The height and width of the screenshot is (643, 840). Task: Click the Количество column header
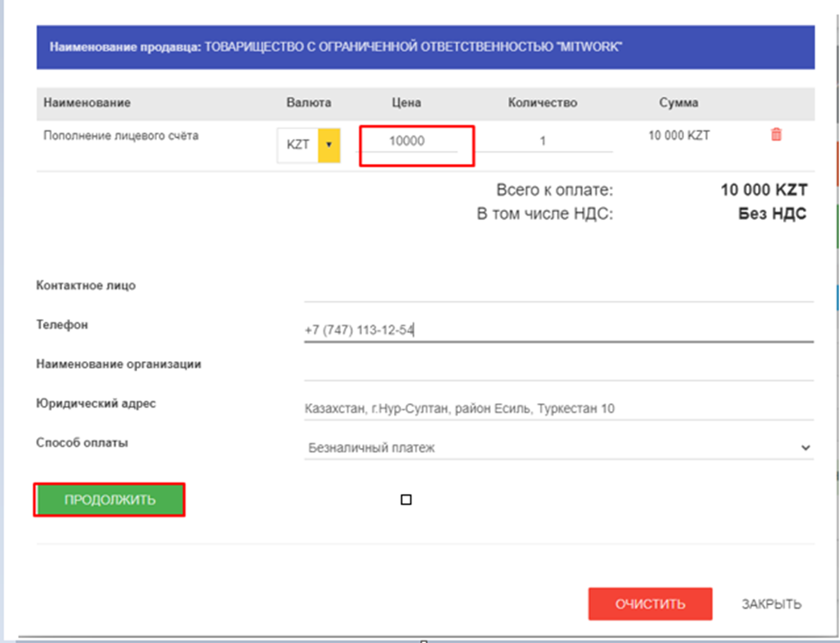tap(542, 103)
